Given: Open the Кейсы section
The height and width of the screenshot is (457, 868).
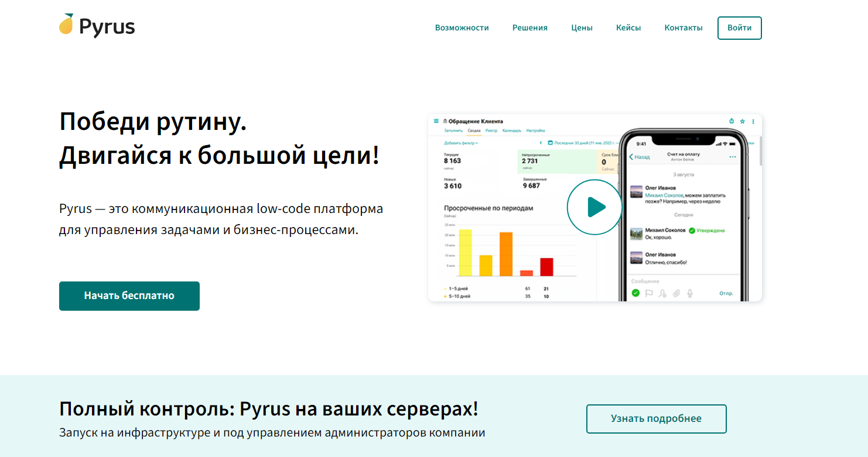Looking at the screenshot, I should point(628,28).
